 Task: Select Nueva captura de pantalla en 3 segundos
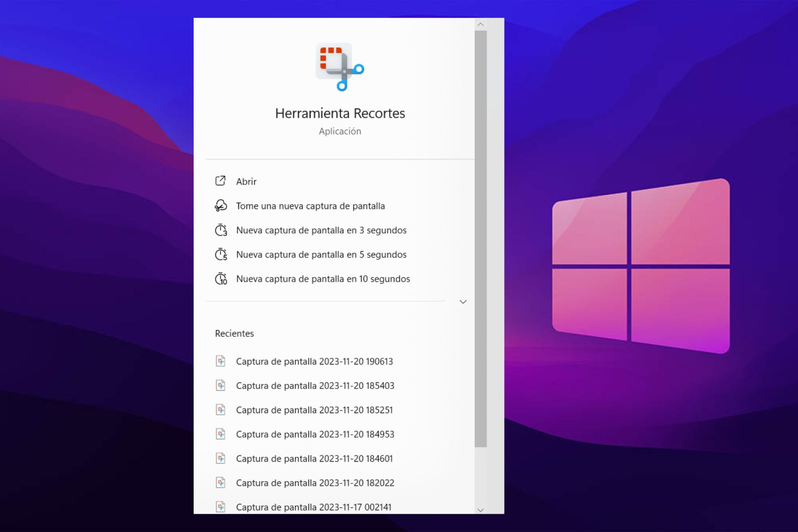point(321,230)
